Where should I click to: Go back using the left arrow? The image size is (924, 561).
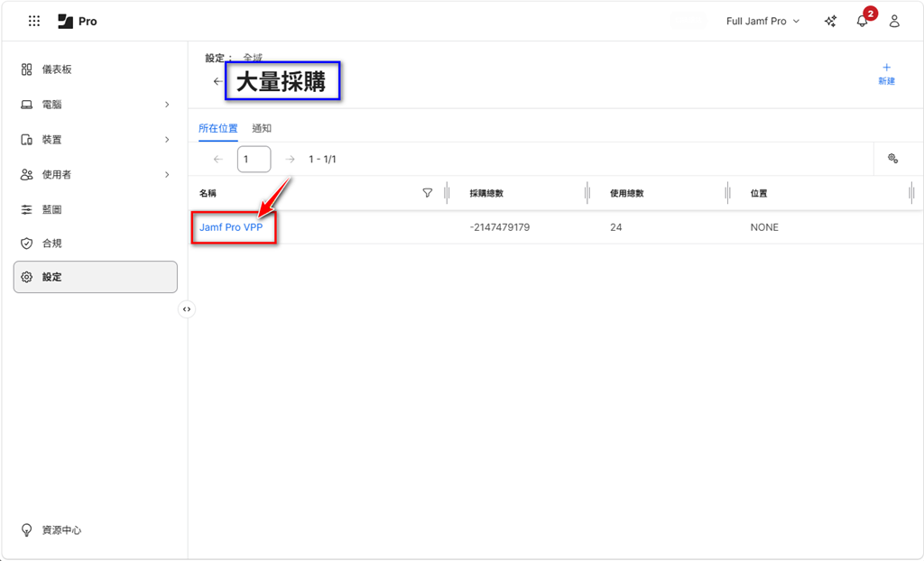217,81
